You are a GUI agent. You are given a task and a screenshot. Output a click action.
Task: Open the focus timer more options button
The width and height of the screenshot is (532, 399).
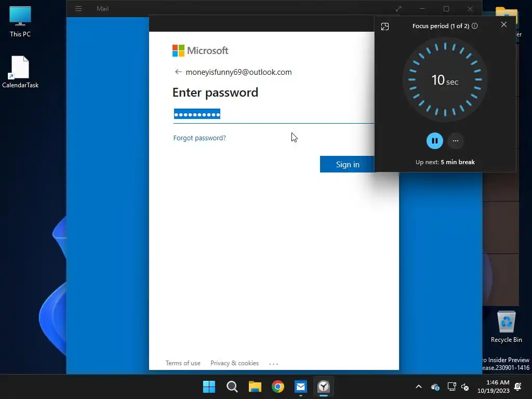(x=456, y=141)
